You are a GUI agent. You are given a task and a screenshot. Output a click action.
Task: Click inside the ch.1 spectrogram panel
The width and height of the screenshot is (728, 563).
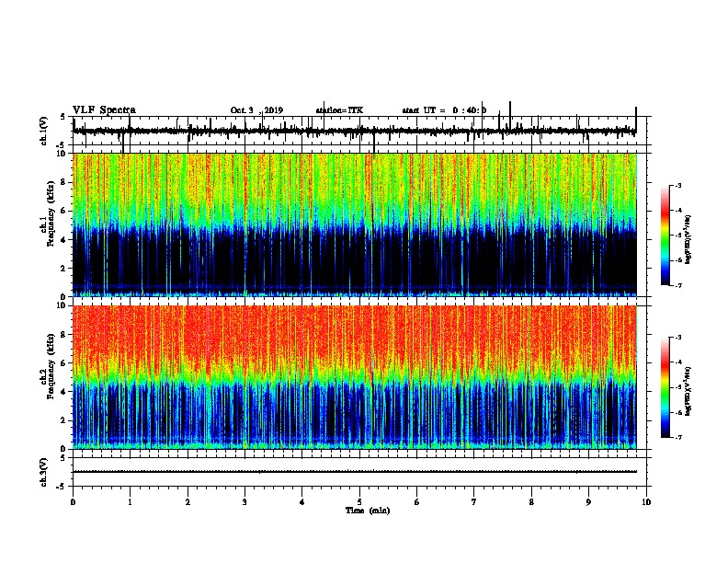354,224
